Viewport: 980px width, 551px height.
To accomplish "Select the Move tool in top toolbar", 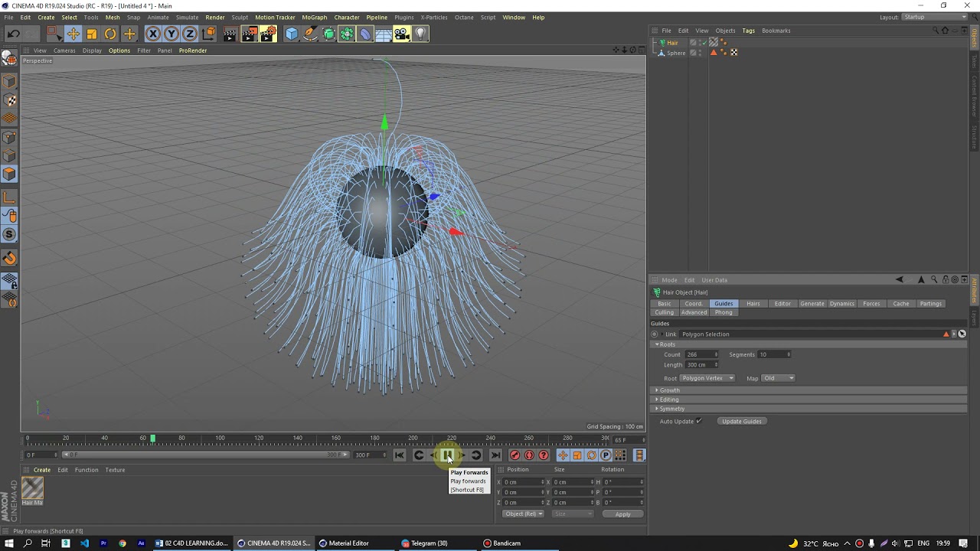I will (x=73, y=34).
